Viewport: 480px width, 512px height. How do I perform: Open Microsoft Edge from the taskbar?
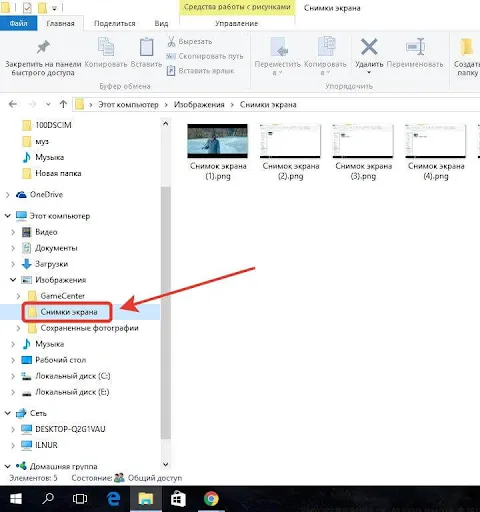pyautogui.click(x=113, y=499)
